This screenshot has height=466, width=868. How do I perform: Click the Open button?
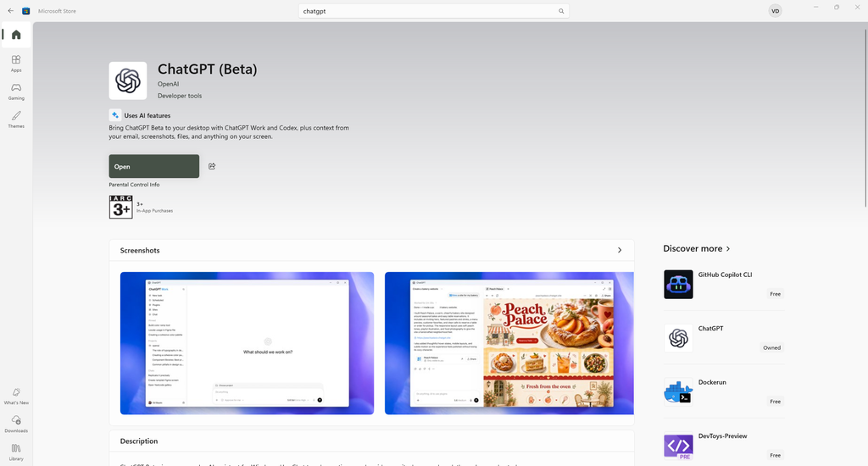(154, 166)
